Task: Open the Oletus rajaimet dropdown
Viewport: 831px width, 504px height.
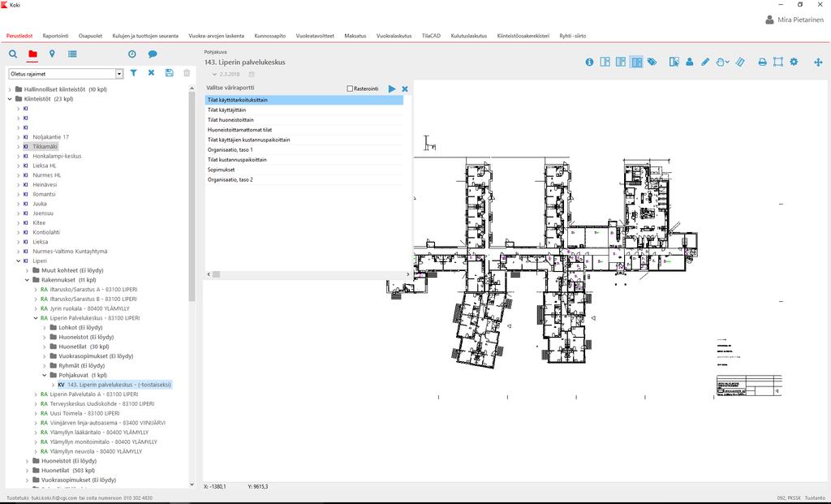Action: coord(119,74)
